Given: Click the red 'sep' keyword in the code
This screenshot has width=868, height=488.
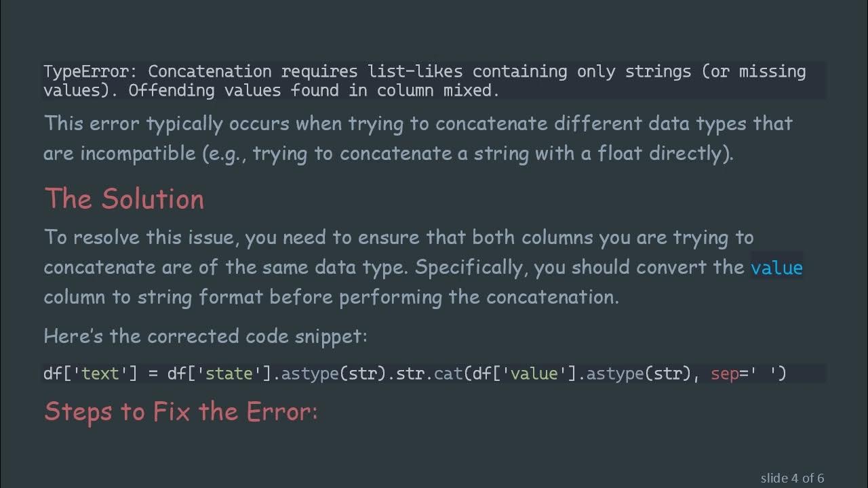Looking at the screenshot, I should [x=725, y=373].
